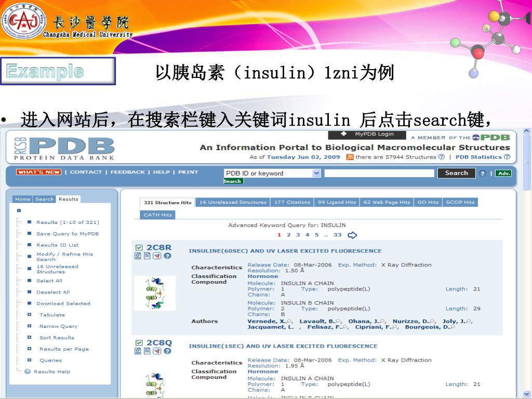
Task: Open the 'CATH Hits' tab
Action: 157,215
